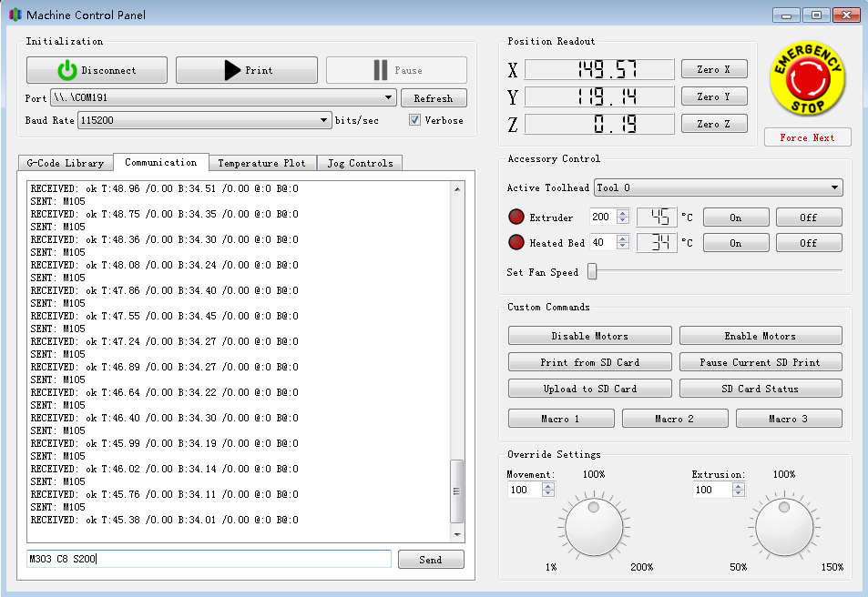Click Print from SD Card

(589, 362)
